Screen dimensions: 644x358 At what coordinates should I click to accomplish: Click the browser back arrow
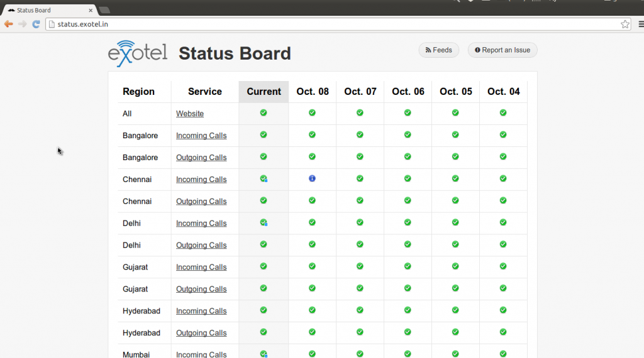click(x=9, y=24)
